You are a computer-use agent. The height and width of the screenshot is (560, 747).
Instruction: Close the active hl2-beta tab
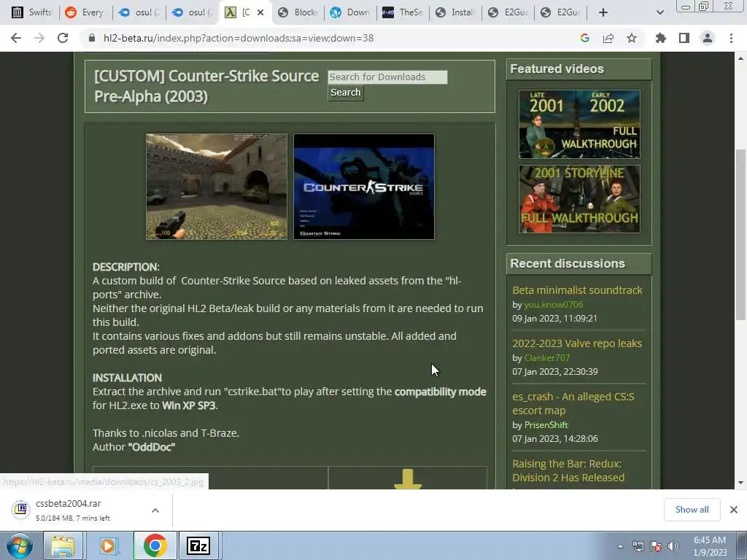tap(260, 12)
